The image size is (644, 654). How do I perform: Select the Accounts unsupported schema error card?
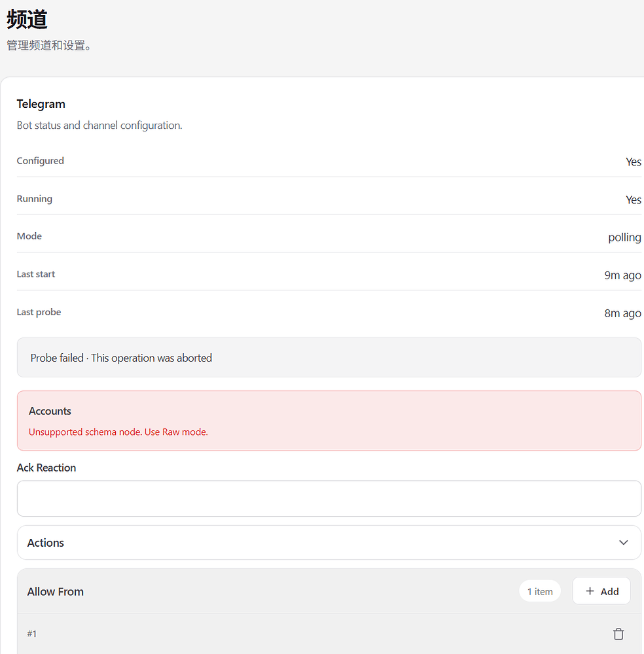(329, 421)
